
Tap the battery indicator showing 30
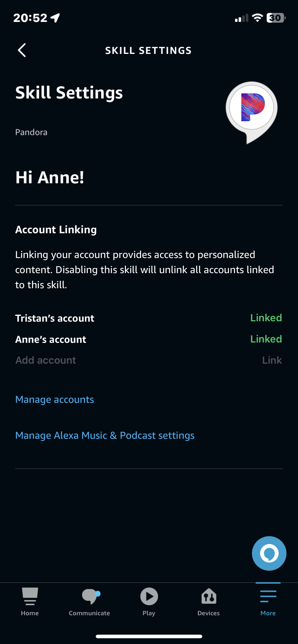tap(276, 18)
